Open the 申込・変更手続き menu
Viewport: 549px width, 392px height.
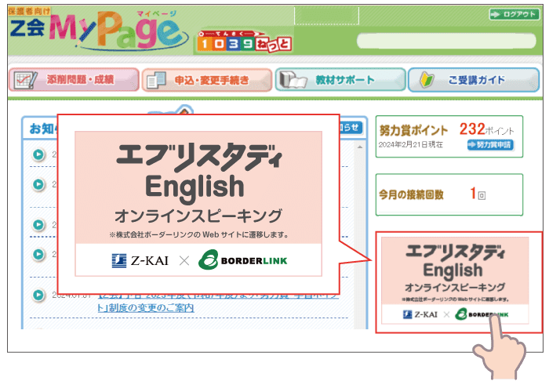207,80
